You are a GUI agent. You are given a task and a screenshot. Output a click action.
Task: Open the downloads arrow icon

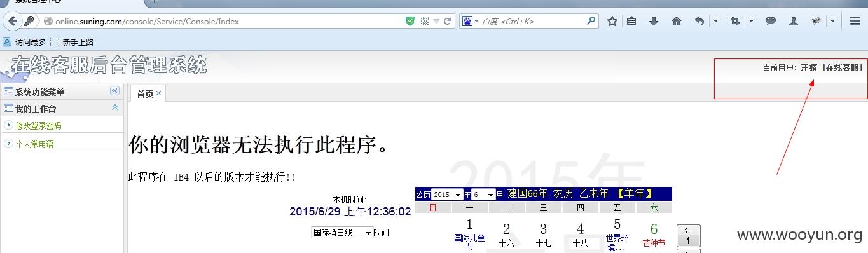tap(653, 21)
